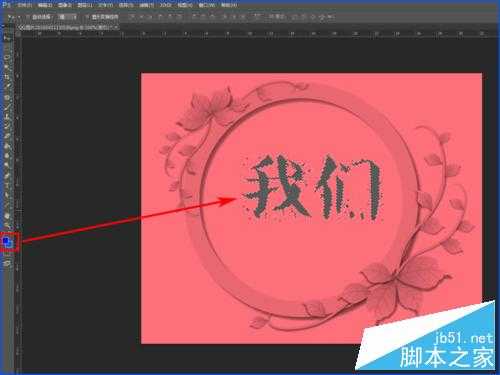Screen dimensions: 500x375
Task: Select the Rectangular Marquee tool
Action: tap(7, 47)
